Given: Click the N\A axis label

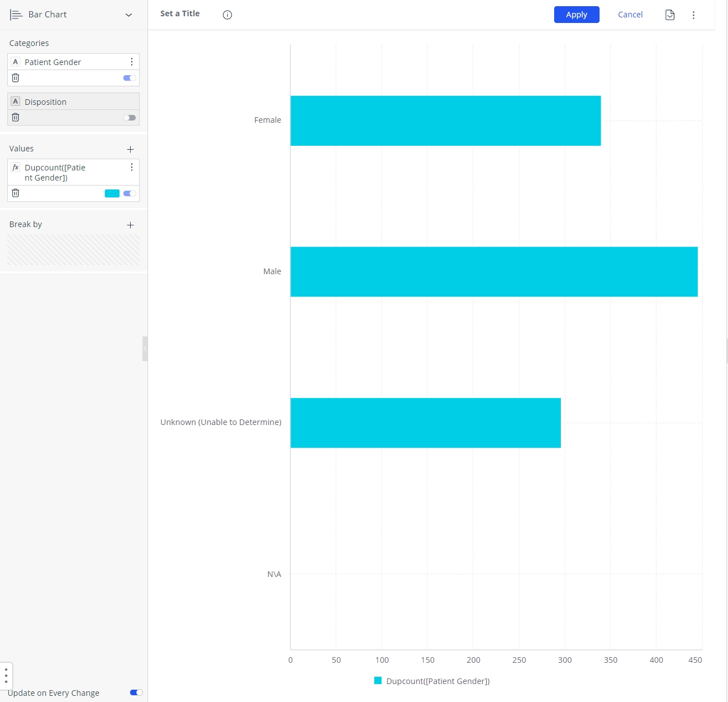Looking at the screenshot, I should click(274, 574).
